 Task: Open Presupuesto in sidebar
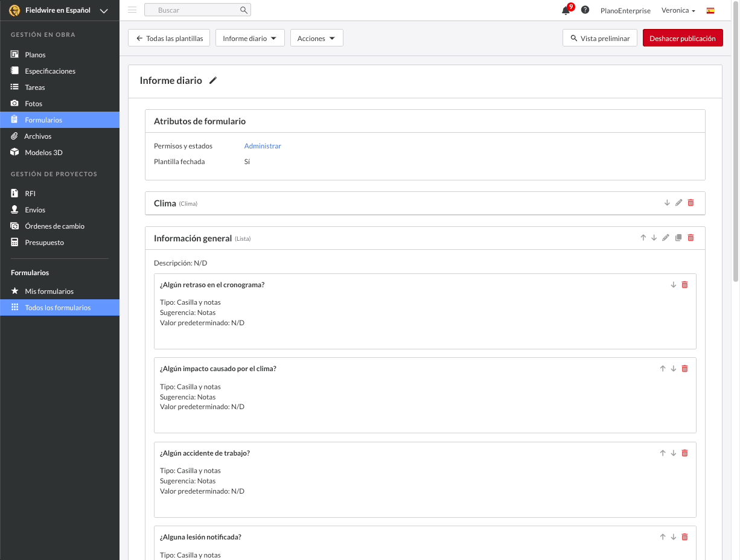60,243
